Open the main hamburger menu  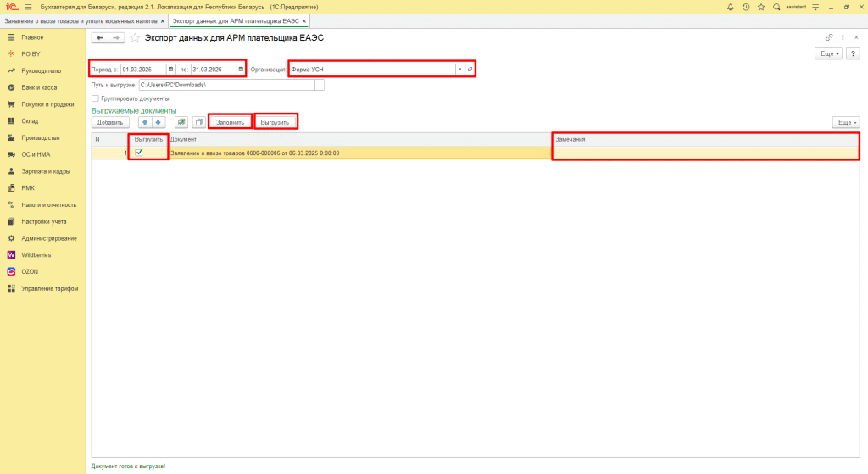click(x=28, y=7)
